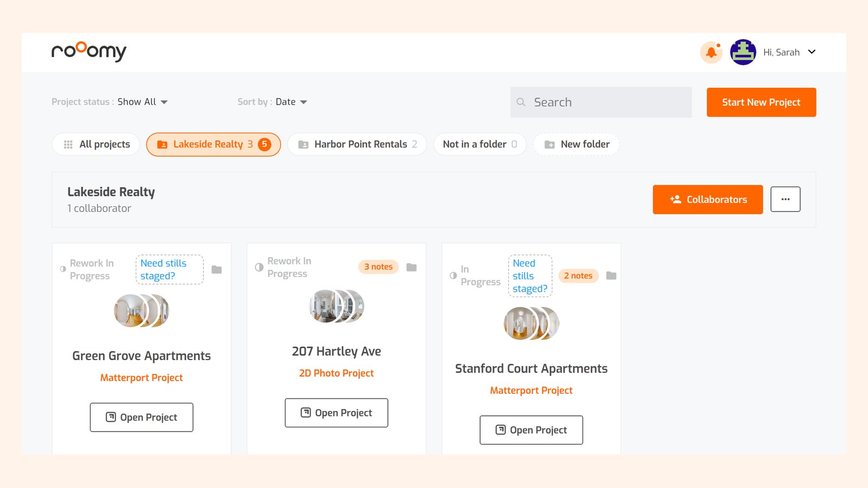The image size is (868, 488).
Task: Click the folder icon on Green Grove Apartments card
Action: click(x=216, y=269)
